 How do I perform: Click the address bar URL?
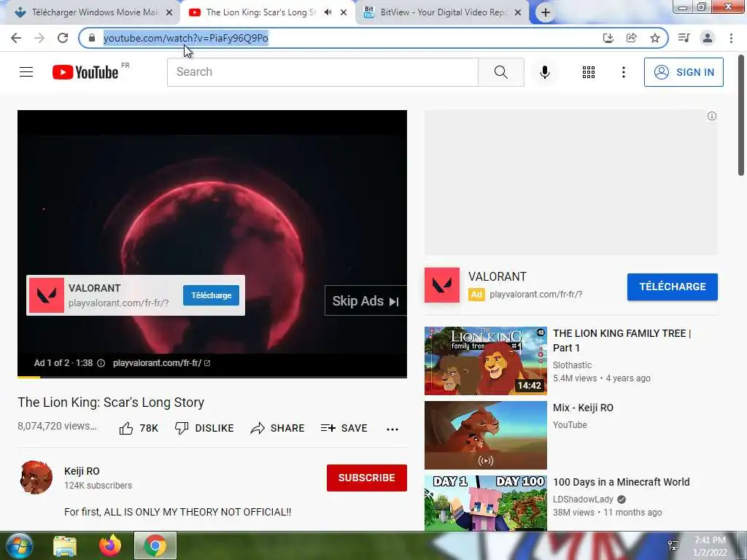(186, 38)
